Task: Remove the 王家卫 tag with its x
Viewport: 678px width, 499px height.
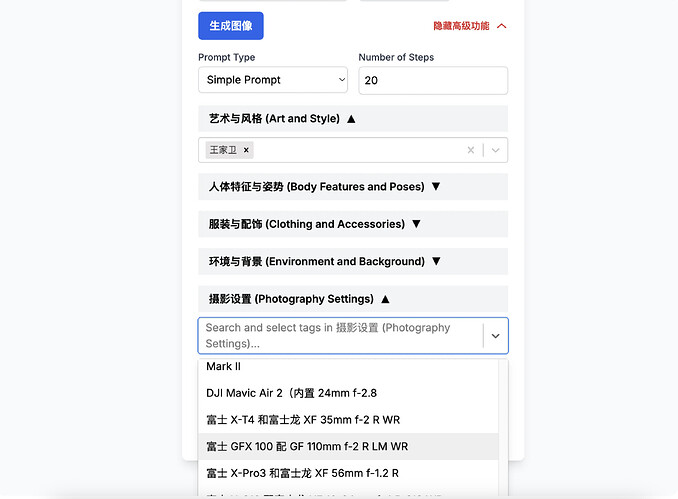Action: click(247, 150)
